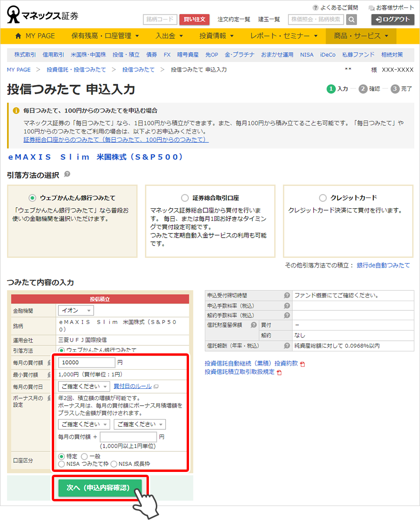Expand レポート・セミナー menu
Viewport: 420px width, 520px height.
284,36
